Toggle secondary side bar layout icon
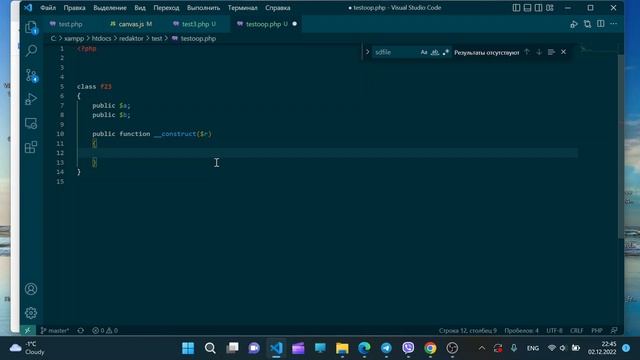 tap(538, 8)
